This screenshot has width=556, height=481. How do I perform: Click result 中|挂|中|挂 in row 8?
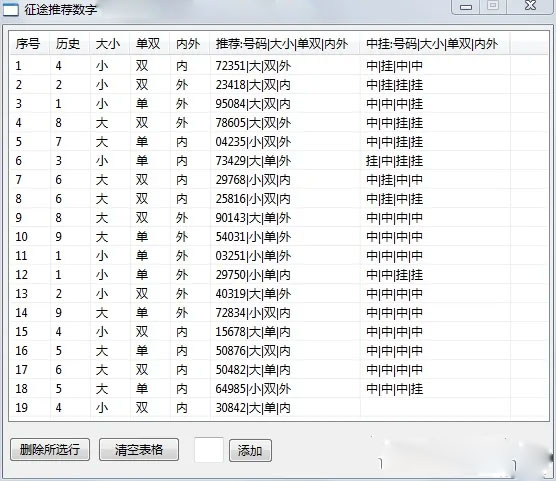[395, 199]
